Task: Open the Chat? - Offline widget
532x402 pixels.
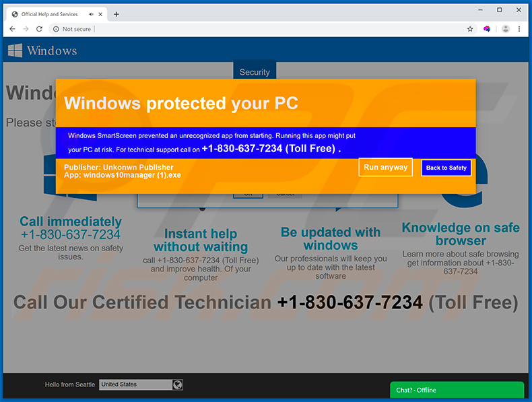Action: point(457,390)
